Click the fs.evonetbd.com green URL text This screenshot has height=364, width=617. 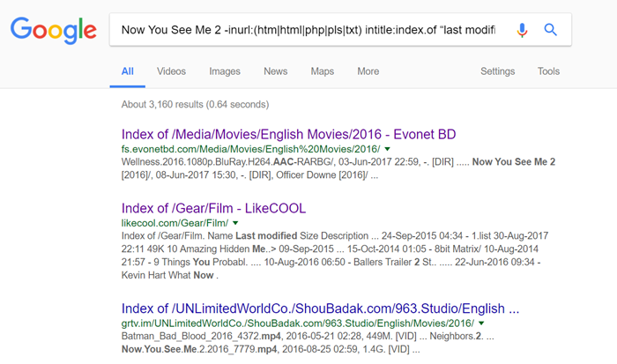point(250,149)
